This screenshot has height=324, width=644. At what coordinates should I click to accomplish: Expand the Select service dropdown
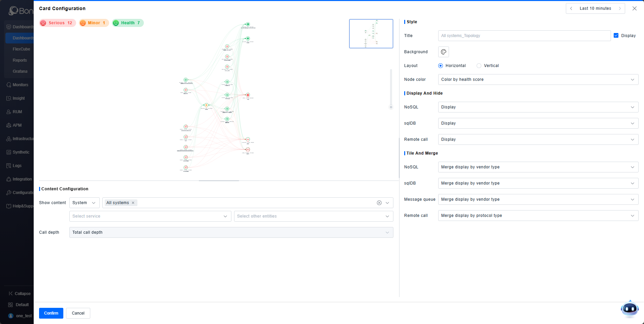point(150,216)
